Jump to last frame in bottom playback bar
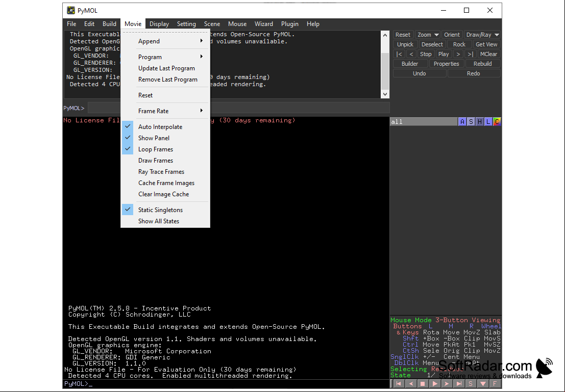 click(x=459, y=384)
